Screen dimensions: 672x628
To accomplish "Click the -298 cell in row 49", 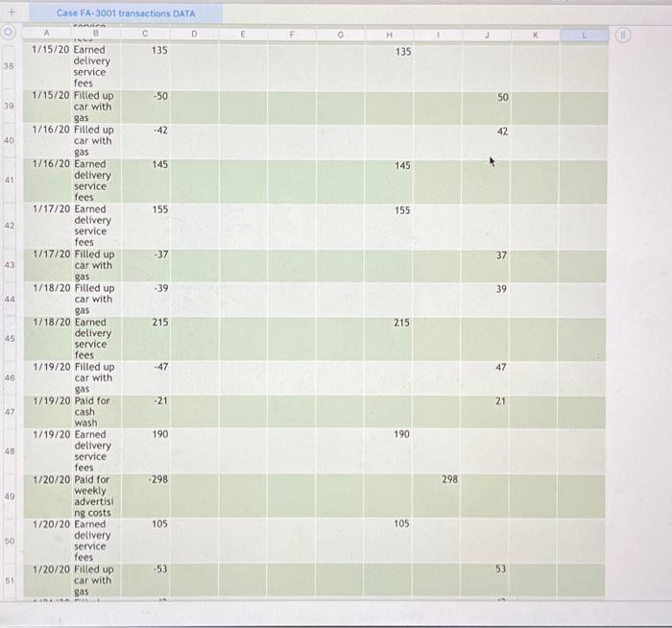I will (146, 496).
